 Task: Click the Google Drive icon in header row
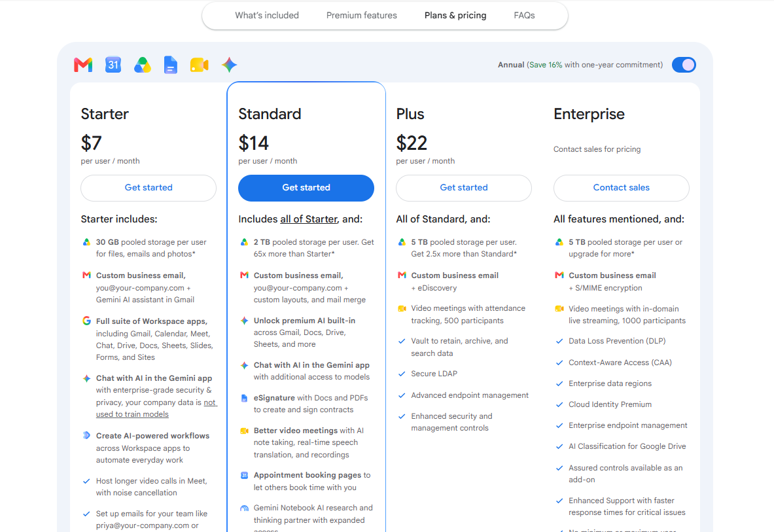tap(143, 65)
